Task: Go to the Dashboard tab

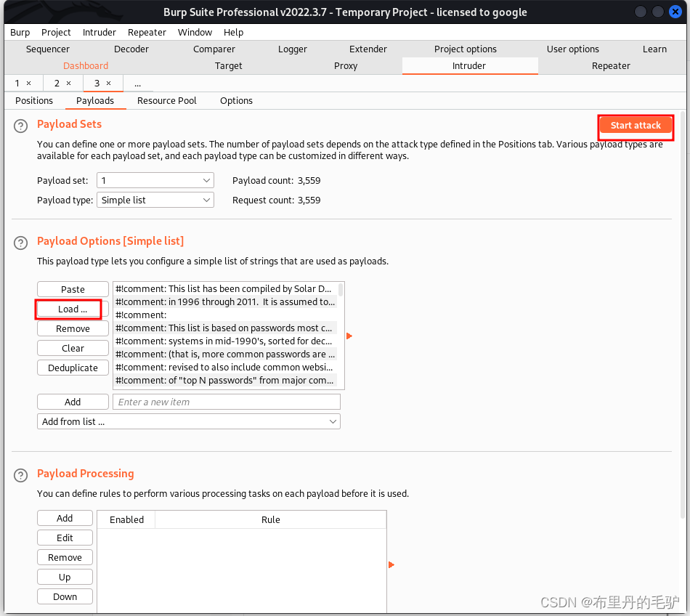Action: tap(86, 66)
